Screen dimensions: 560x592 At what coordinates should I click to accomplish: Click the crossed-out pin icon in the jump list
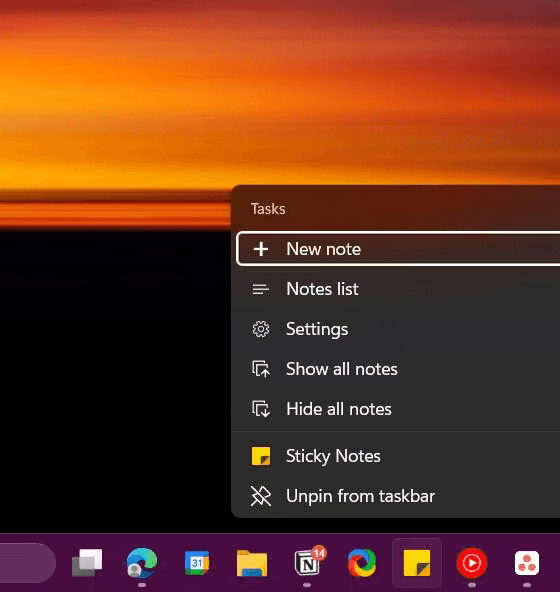point(261,496)
